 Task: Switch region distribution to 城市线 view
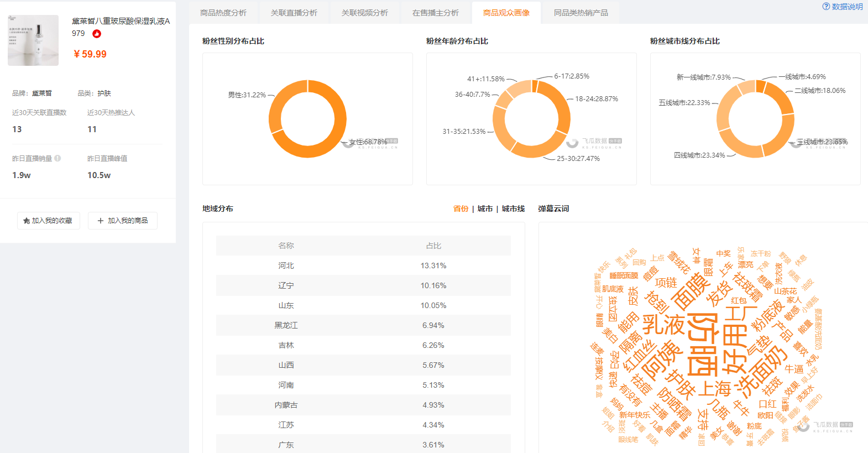513,209
